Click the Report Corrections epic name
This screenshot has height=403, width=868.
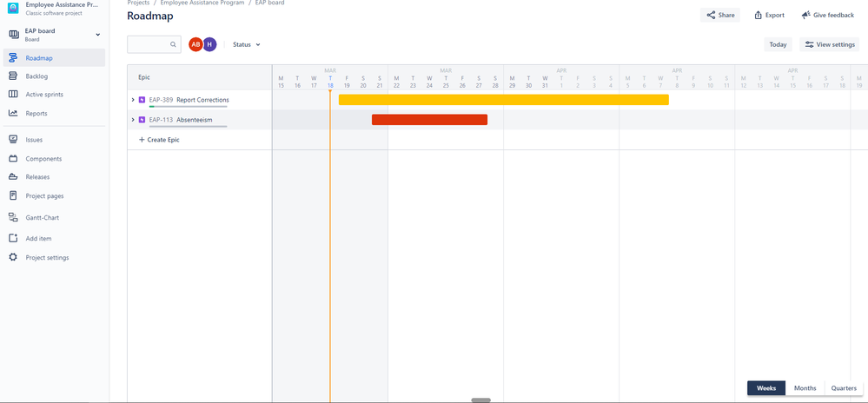click(x=202, y=100)
